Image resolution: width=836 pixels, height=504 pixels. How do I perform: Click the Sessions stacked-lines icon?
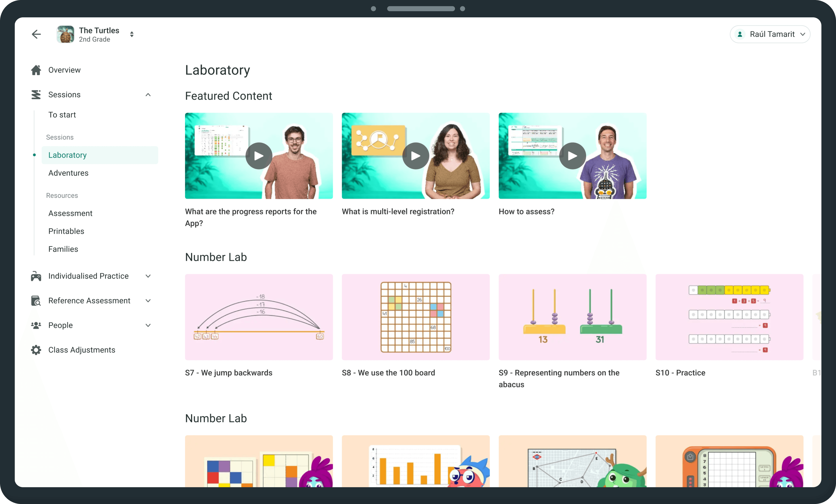click(x=36, y=95)
